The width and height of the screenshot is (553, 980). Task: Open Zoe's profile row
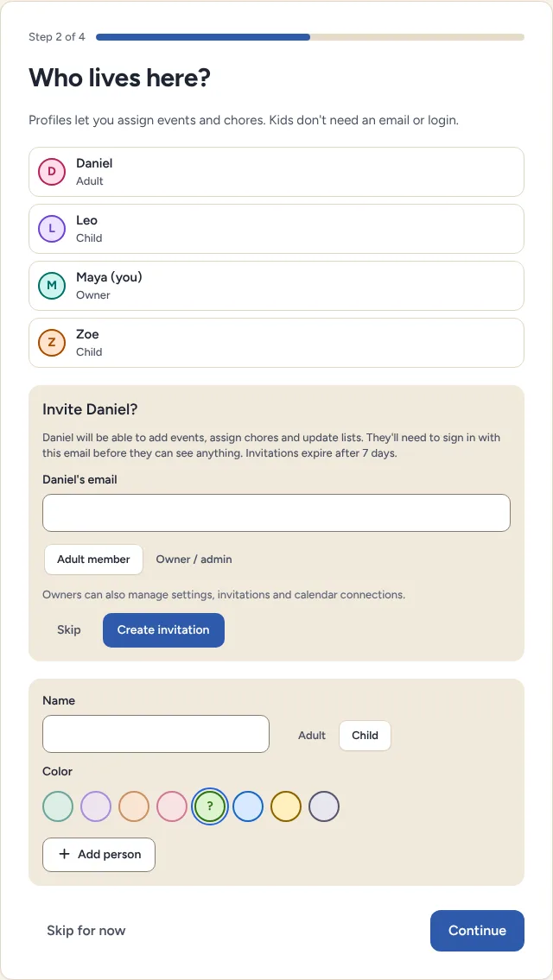(x=276, y=343)
